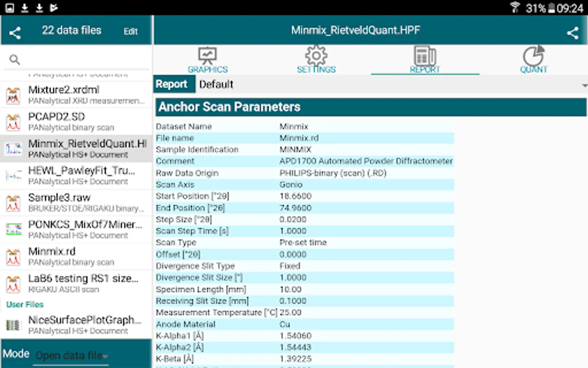Tap the Wi-Fi status bar icon
This screenshot has width=588, height=368.
coord(515,8)
